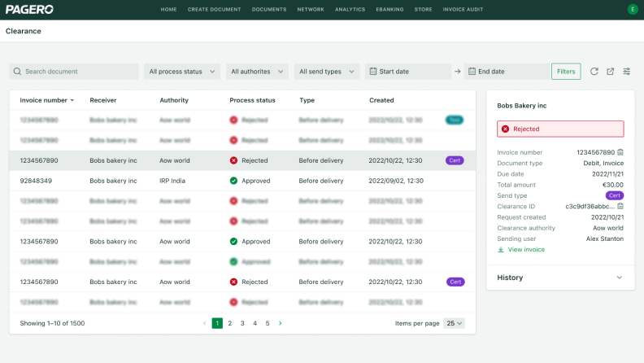Go to next page using arrow

point(281,323)
